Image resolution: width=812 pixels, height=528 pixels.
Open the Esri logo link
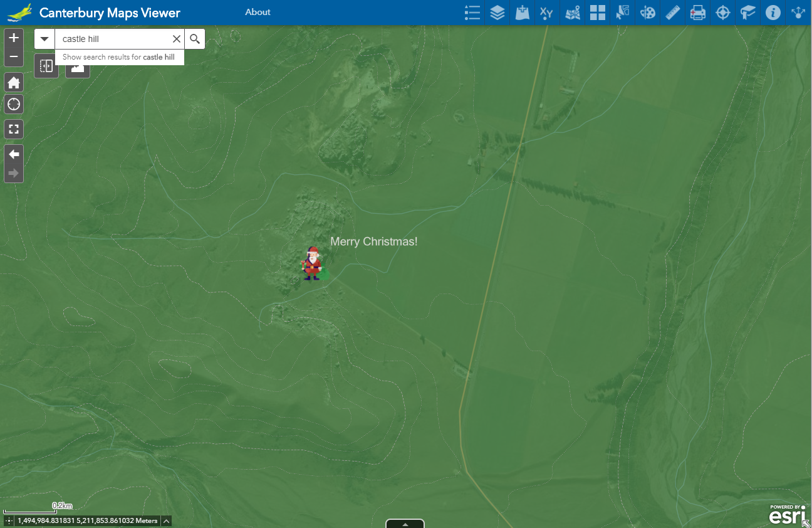tap(788, 515)
